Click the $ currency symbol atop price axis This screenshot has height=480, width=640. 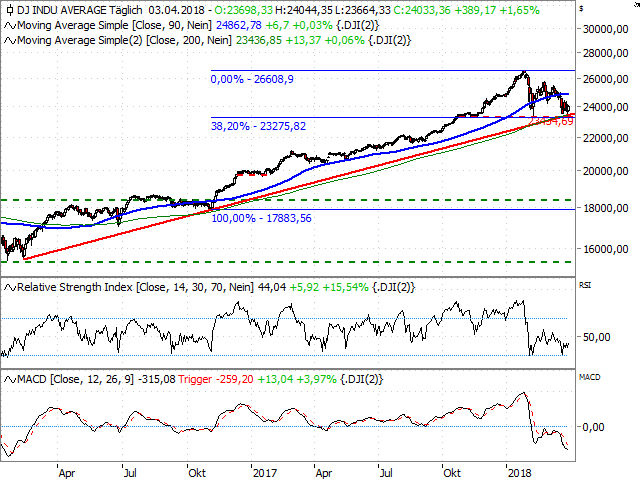pyautogui.click(x=581, y=9)
